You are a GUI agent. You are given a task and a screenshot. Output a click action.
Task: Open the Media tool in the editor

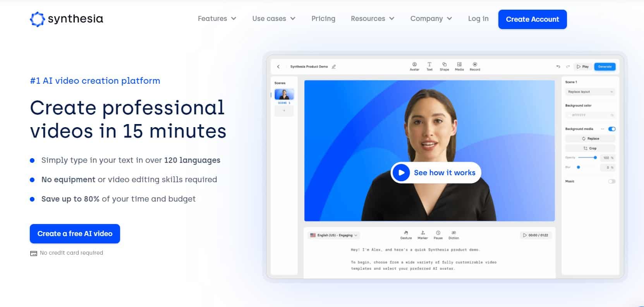(459, 66)
